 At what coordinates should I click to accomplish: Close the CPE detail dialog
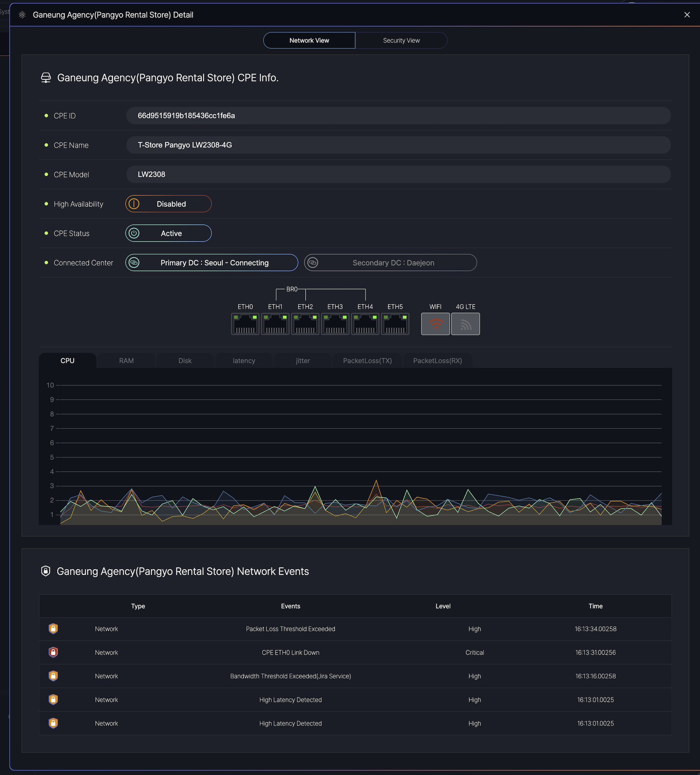[686, 15]
